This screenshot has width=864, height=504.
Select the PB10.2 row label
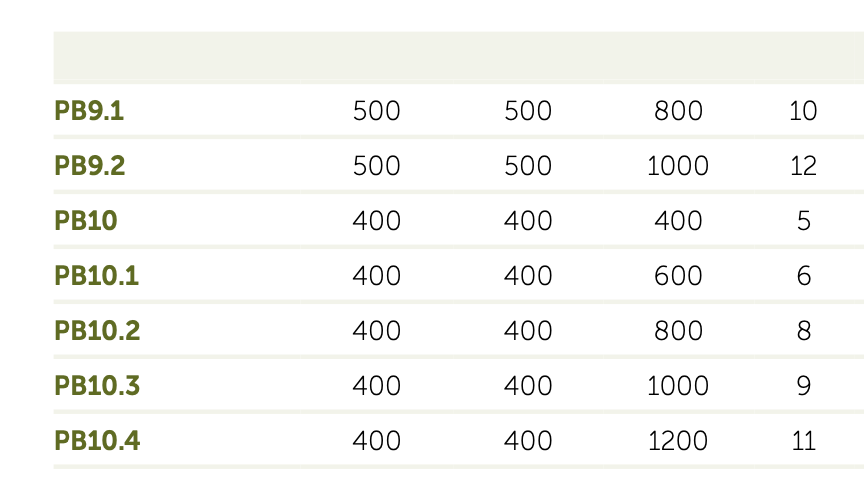(x=98, y=330)
